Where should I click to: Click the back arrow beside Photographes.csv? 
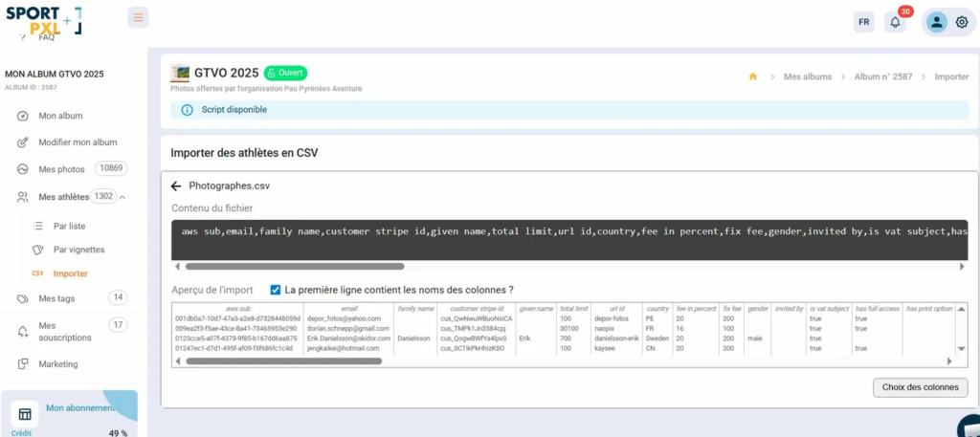[176, 186]
